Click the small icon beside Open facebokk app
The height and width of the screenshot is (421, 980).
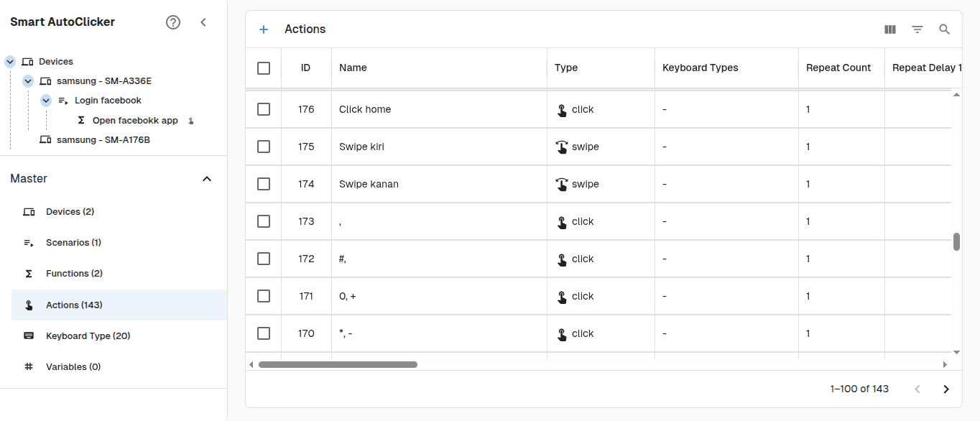pos(191,121)
